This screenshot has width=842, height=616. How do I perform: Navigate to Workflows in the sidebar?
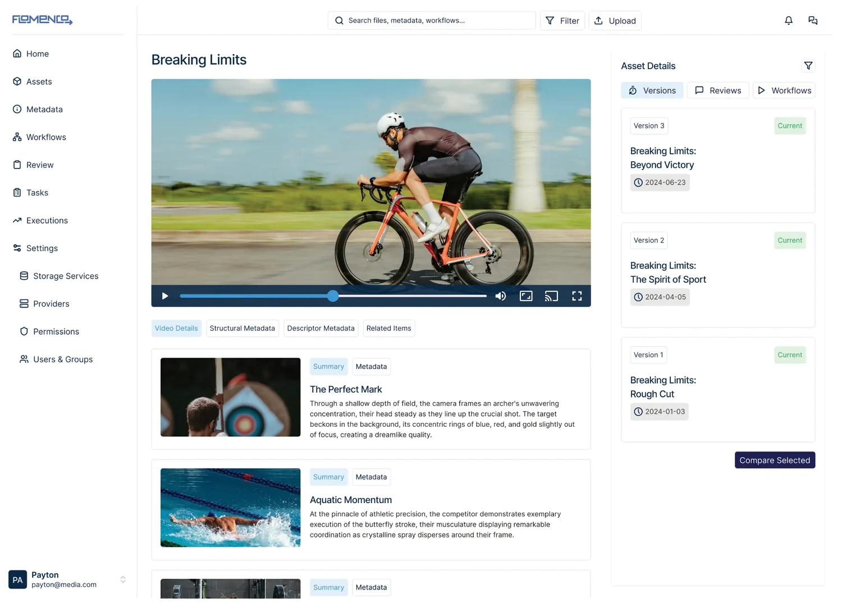click(39, 137)
